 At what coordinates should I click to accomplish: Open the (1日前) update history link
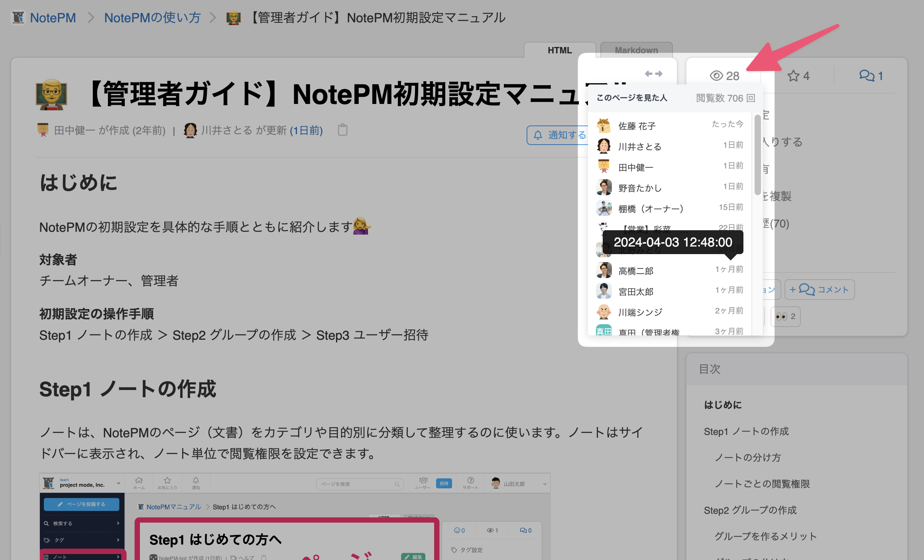coord(306,130)
